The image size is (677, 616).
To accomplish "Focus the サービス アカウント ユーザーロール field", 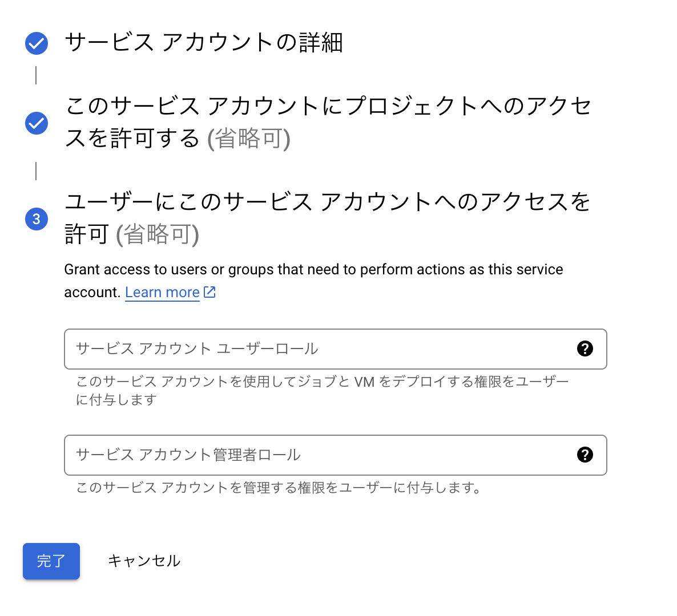I will pos(320,349).
